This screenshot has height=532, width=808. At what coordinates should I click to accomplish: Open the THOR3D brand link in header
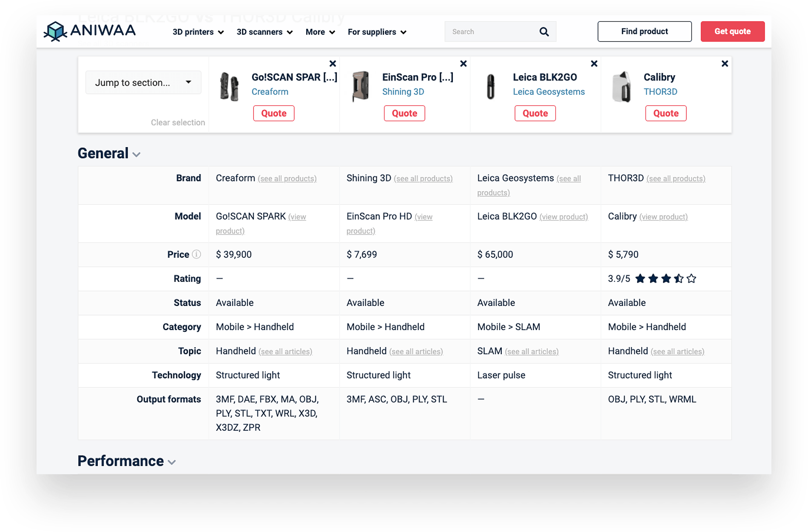[x=660, y=92]
